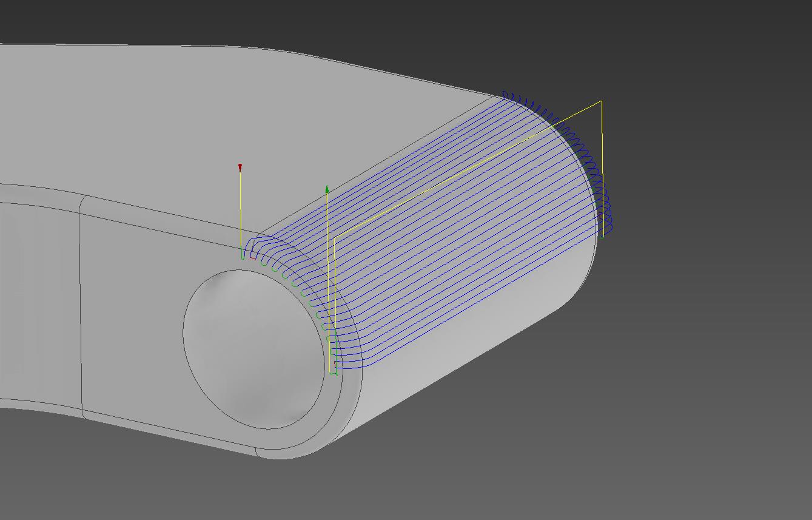Select the vertical edge line on front face
Viewport: 812px width, 520px height.
(80, 303)
